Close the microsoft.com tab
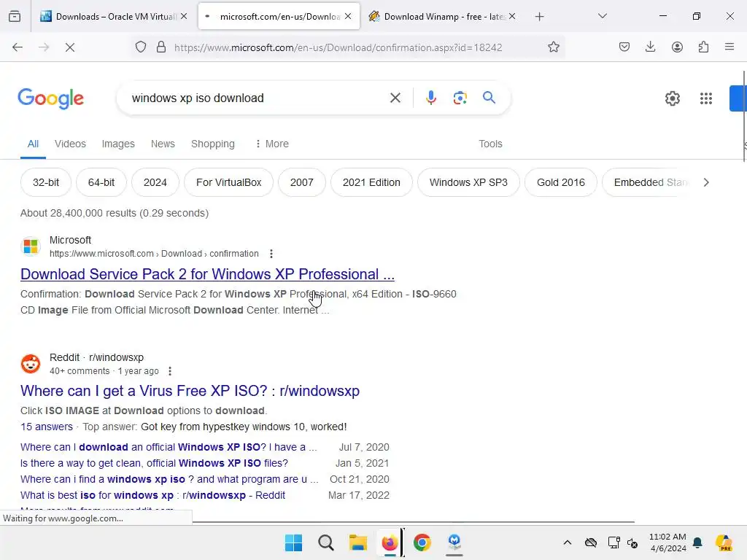 click(348, 16)
